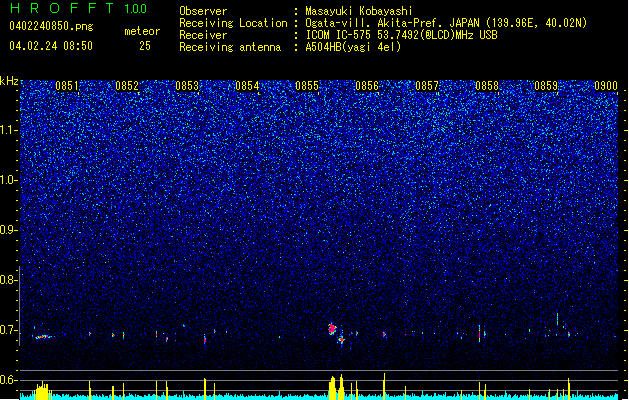Click the long horizontal echo before 0851
The width and height of the screenshot is (629, 400).
tap(43, 337)
